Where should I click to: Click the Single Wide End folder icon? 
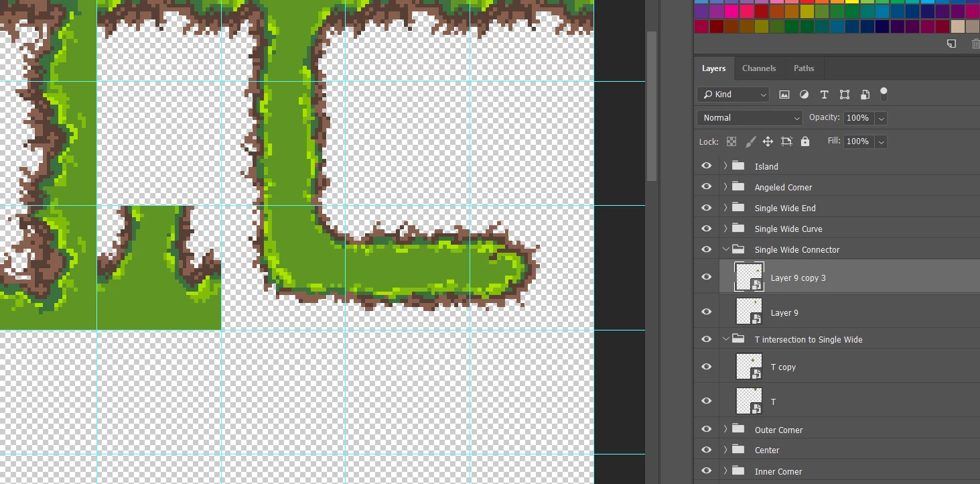point(739,207)
